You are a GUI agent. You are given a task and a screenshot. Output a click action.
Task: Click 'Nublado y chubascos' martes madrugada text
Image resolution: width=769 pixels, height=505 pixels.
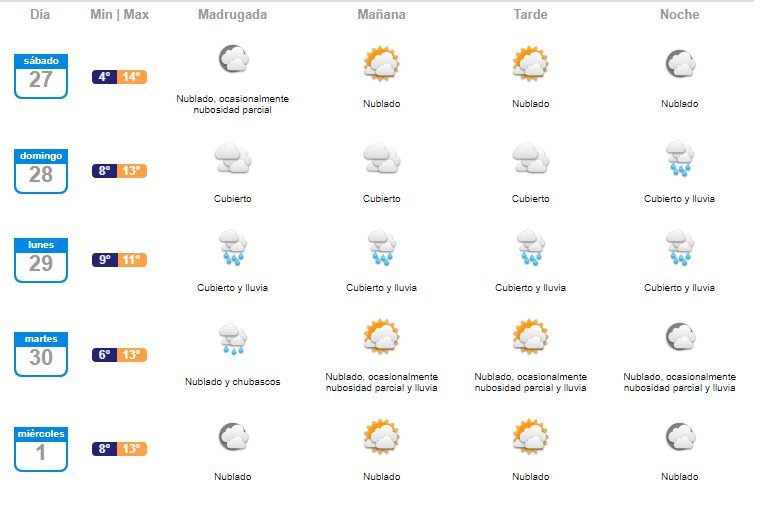click(232, 382)
